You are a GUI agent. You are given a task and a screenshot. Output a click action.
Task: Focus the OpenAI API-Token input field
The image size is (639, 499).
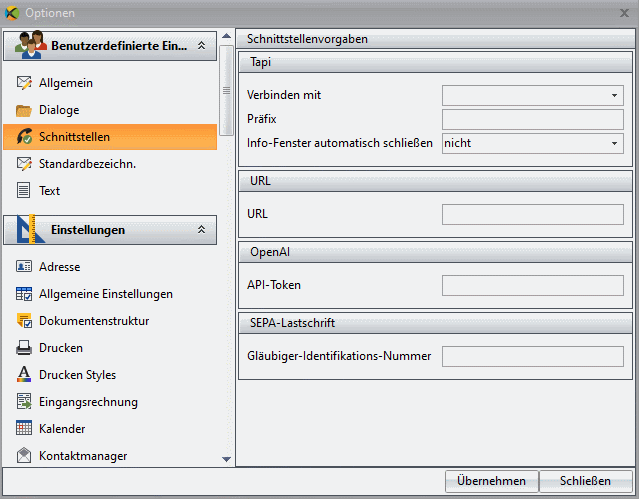pos(533,285)
